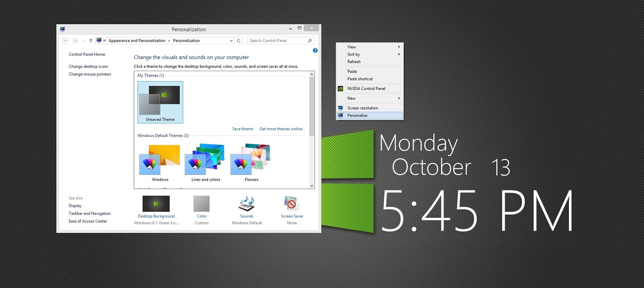Open the Sounds icon
644x288 pixels.
[x=246, y=203]
